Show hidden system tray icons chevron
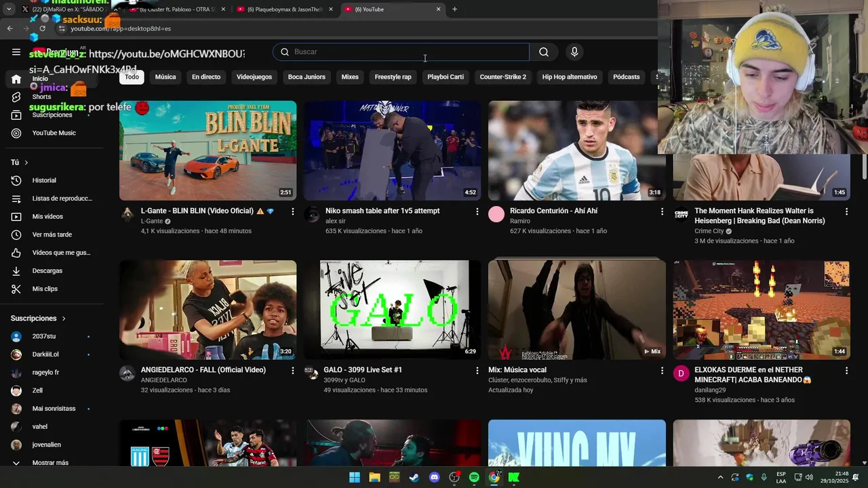This screenshot has width=868, height=488. point(720,477)
